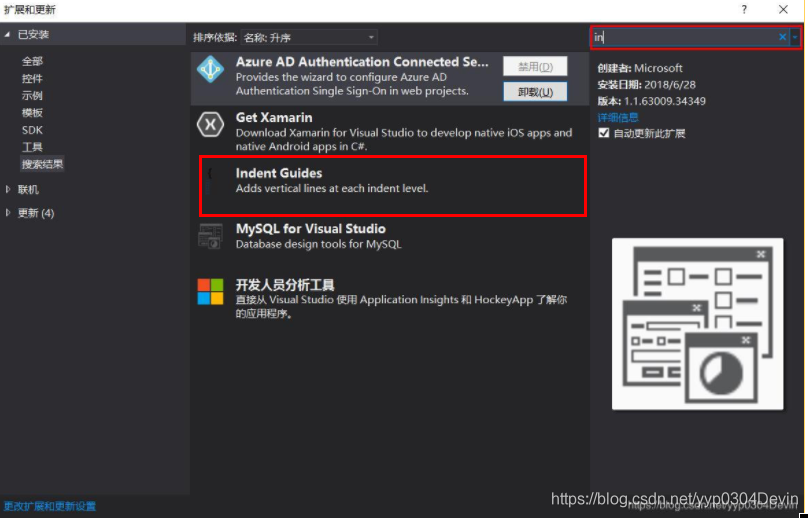808x518 pixels.
Task: Expand the 更新 (4) tree section
Action: pos(8,213)
